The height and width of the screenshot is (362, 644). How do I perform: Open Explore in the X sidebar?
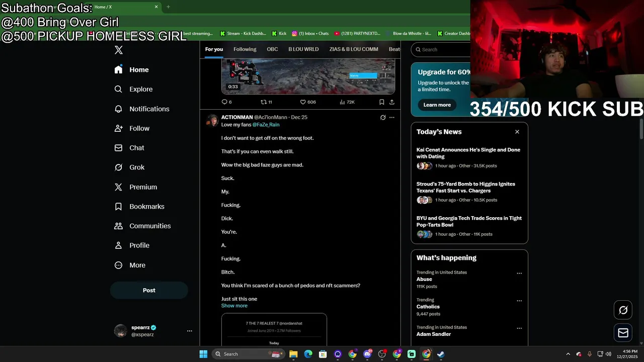pyautogui.click(x=134, y=89)
